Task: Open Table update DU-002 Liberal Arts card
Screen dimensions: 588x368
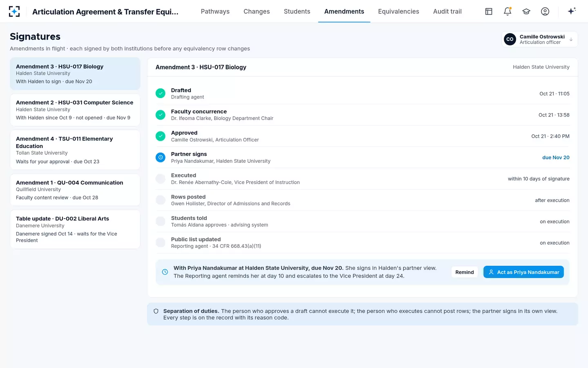Action: coord(75,229)
